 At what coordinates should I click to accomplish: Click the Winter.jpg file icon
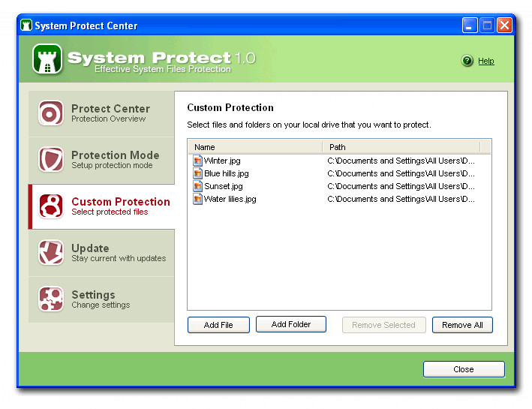197,161
